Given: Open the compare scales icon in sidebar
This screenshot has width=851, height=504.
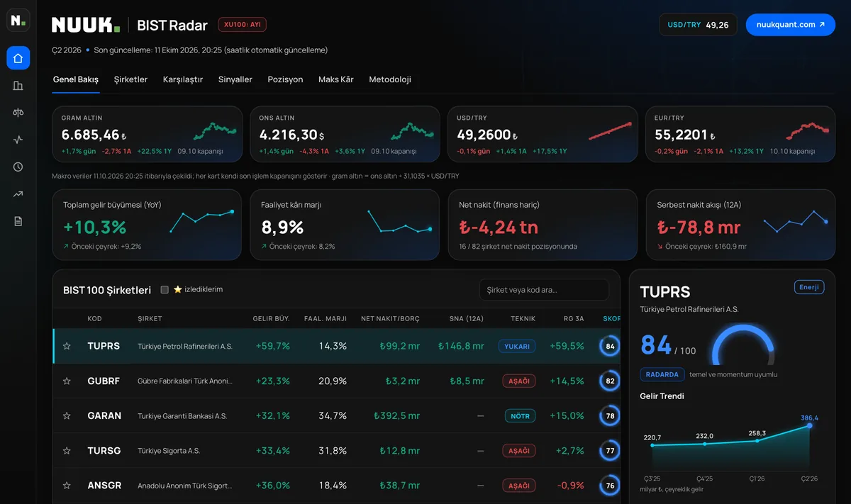Looking at the screenshot, I should click(18, 113).
